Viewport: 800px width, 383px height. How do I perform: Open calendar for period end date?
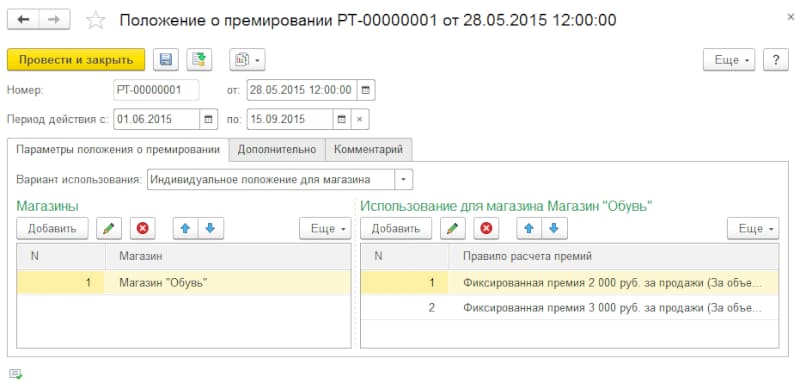point(342,119)
